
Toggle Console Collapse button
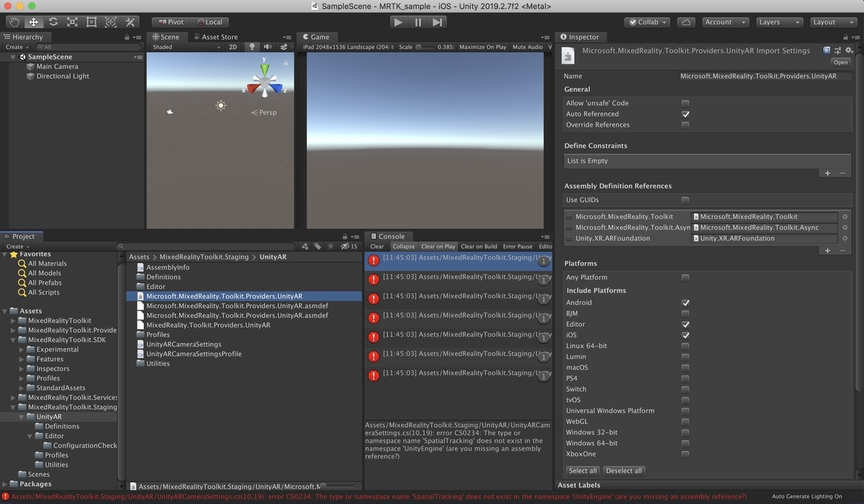[403, 246]
